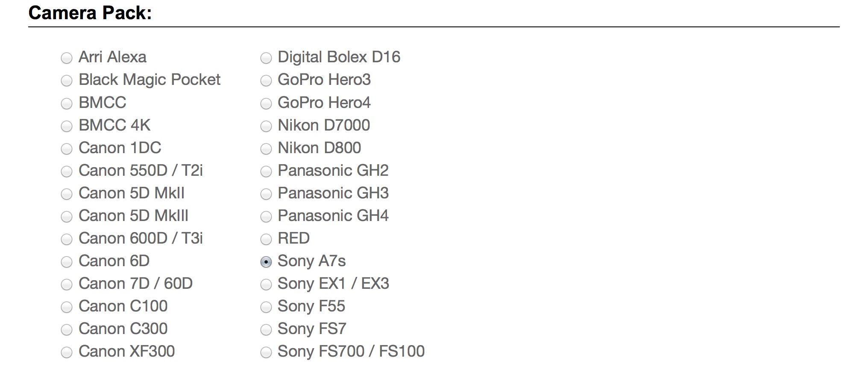
Task: Pick the Nikon D800 camera pack
Action: coord(266,148)
